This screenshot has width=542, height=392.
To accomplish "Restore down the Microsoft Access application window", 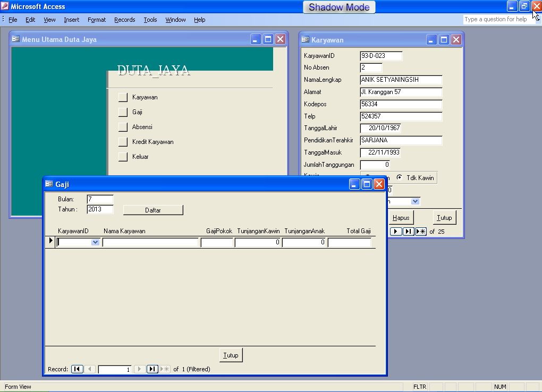I will (x=524, y=6).
